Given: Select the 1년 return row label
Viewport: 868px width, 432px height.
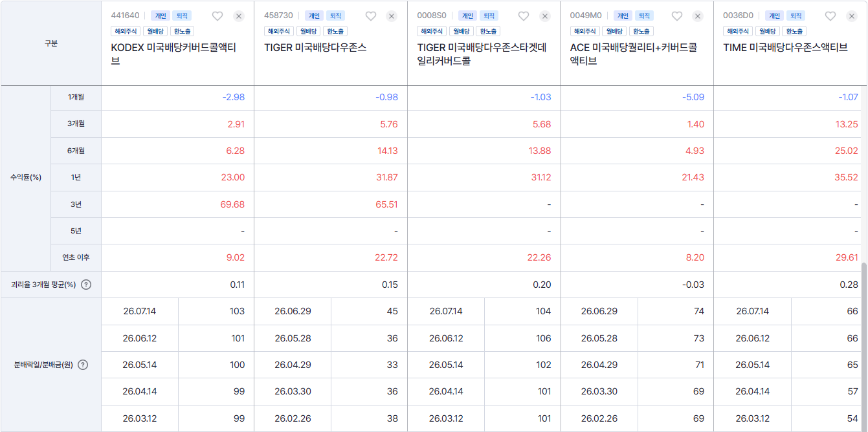Looking at the screenshot, I should 76,177.
